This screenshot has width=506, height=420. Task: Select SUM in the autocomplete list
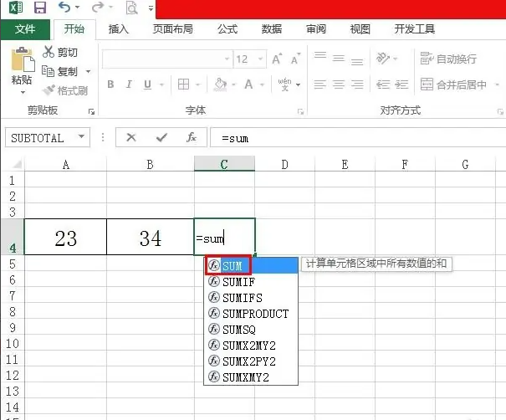(252, 266)
